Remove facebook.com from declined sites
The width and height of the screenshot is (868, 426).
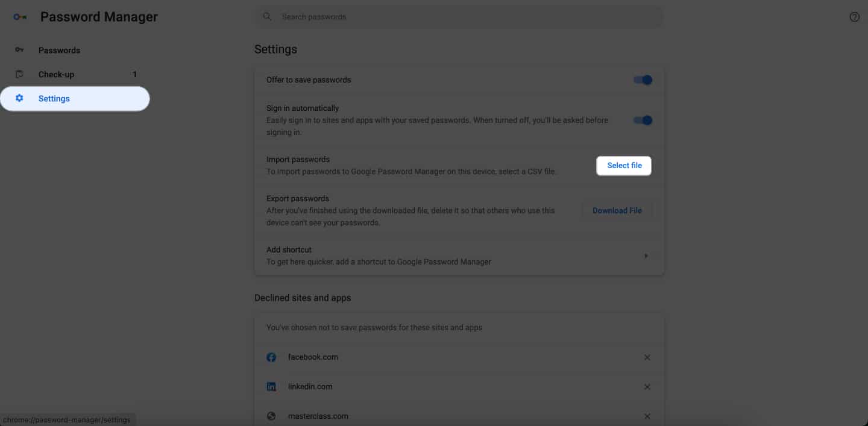[x=647, y=357]
